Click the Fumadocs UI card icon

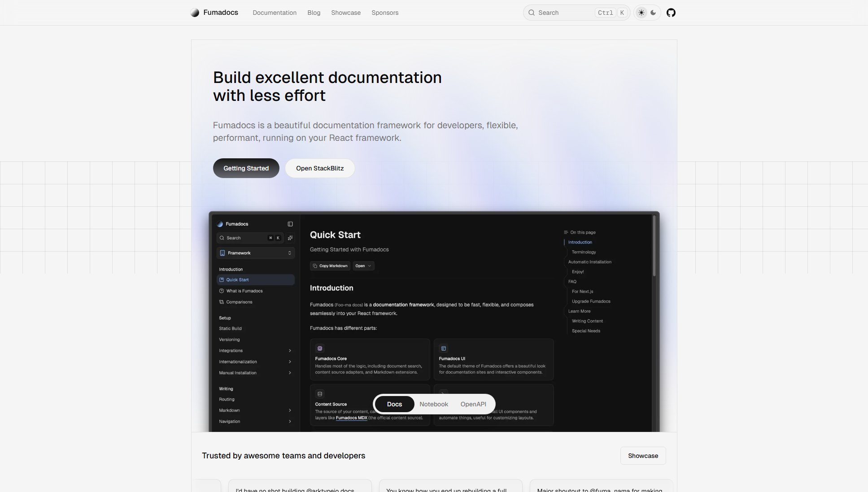tap(444, 348)
